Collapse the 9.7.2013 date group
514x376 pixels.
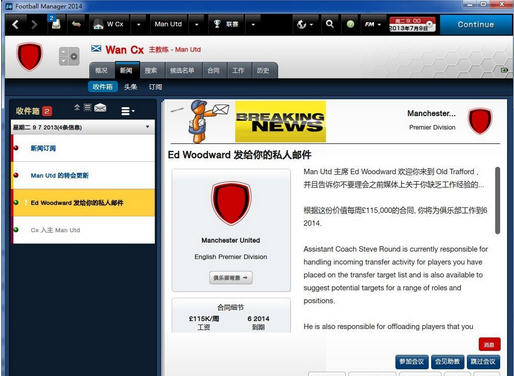coord(83,127)
